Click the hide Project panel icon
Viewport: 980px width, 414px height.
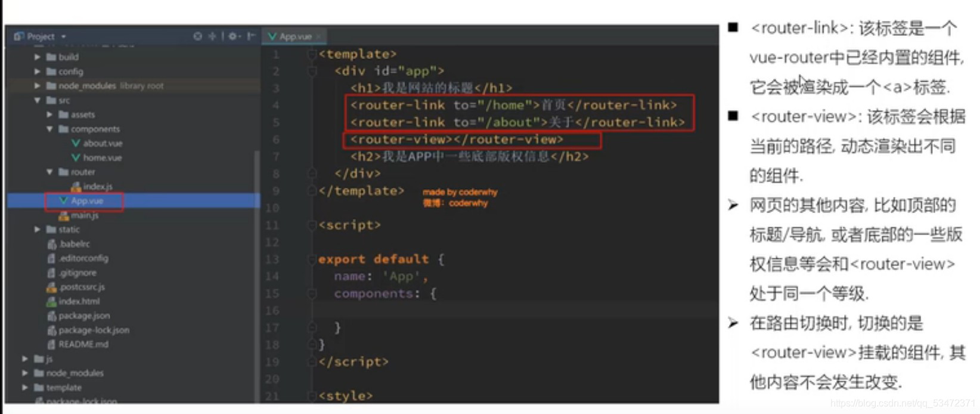pyautogui.click(x=251, y=36)
